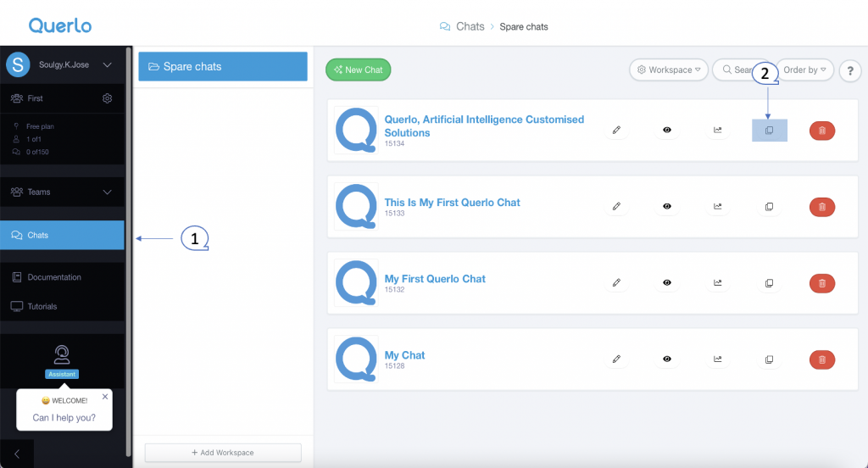Click the Free plan text
Screen dimensions: 868x468
point(40,126)
